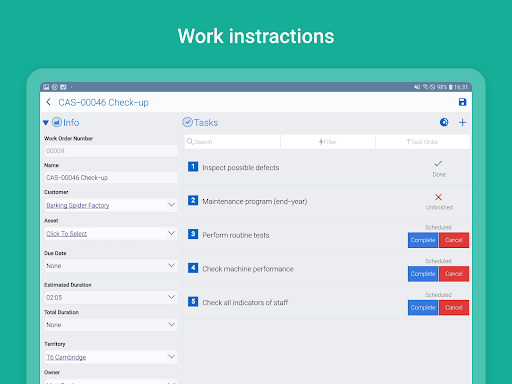Image resolution: width=512 pixels, height=384 pixels.
Task: Collapse the Info section triangle
Action: coord(46,123)
